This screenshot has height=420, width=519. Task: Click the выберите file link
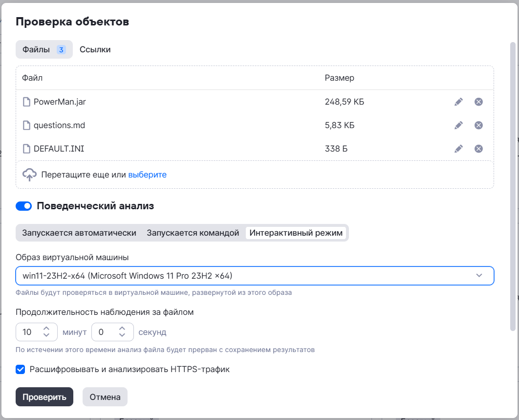click(x=148, y=175)
